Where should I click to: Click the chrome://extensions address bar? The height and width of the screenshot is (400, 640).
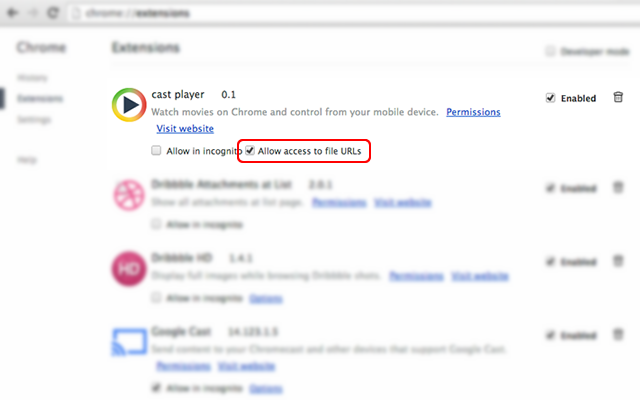click(351, 13)
